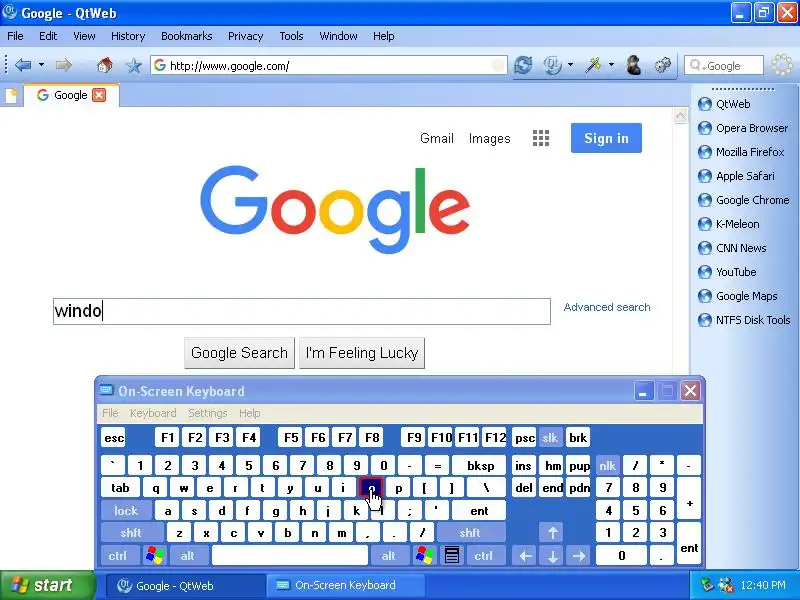The height and width of the screenshot is (600, 800).
Task: Toggle the nlk num lock key
Action: tap(607, 465)
